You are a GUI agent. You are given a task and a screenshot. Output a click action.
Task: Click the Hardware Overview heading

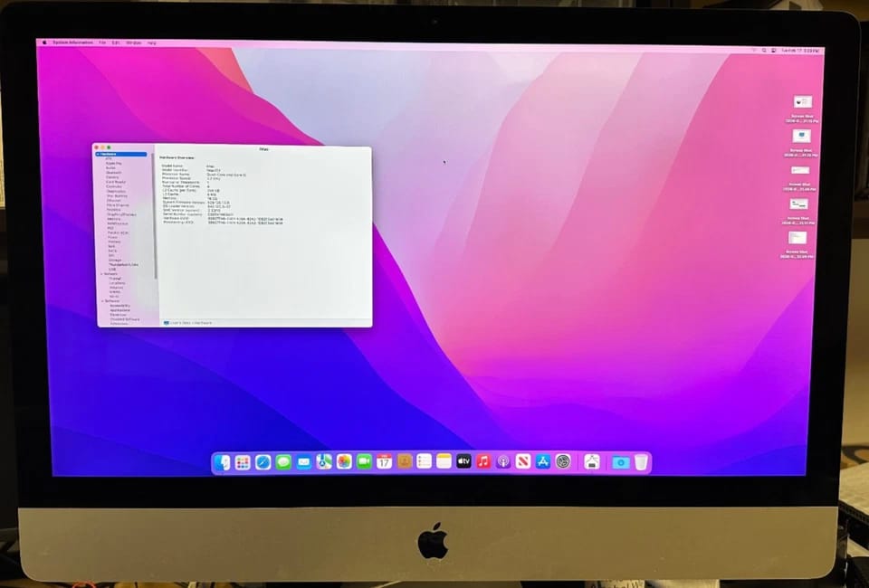click(177, 157)
